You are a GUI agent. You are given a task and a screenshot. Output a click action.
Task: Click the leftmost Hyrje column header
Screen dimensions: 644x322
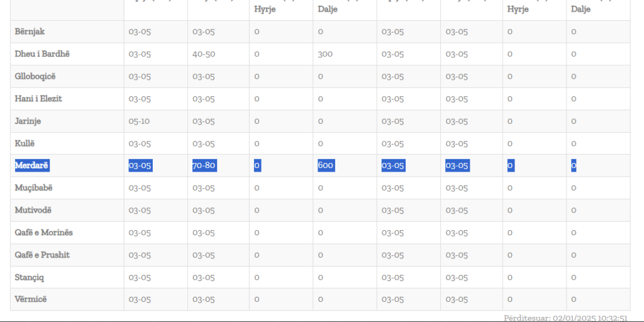tap(265, 9)
